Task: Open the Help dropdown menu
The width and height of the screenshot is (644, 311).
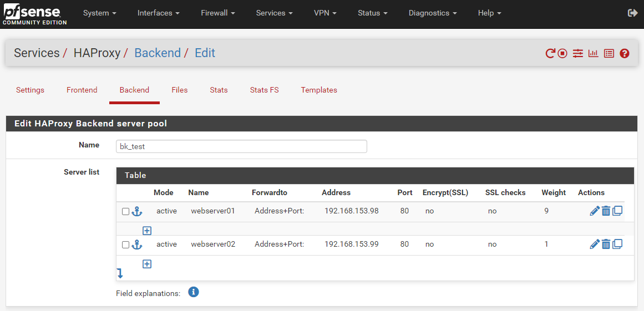Action: point(490,13)
